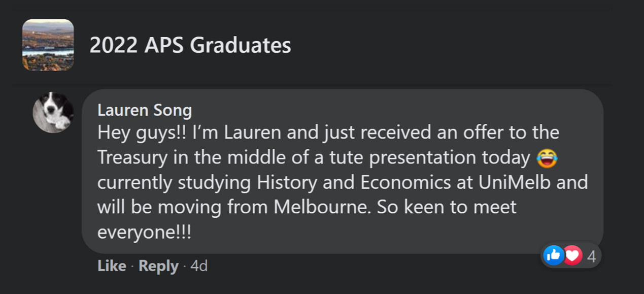Visit Lauren Song's profile via her name

point(145,110)
